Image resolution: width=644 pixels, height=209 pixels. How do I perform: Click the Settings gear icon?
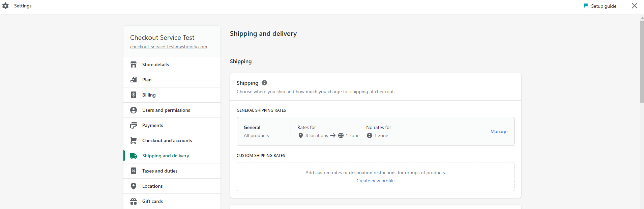5,6
